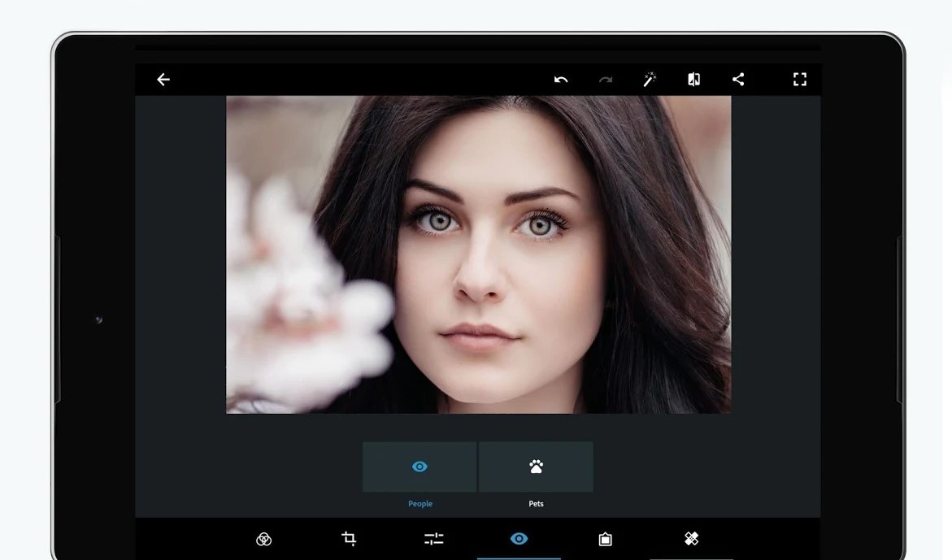Screen dimensions: 952x560
Task: Choose the Pets paw tile
Action: [536, 467]
